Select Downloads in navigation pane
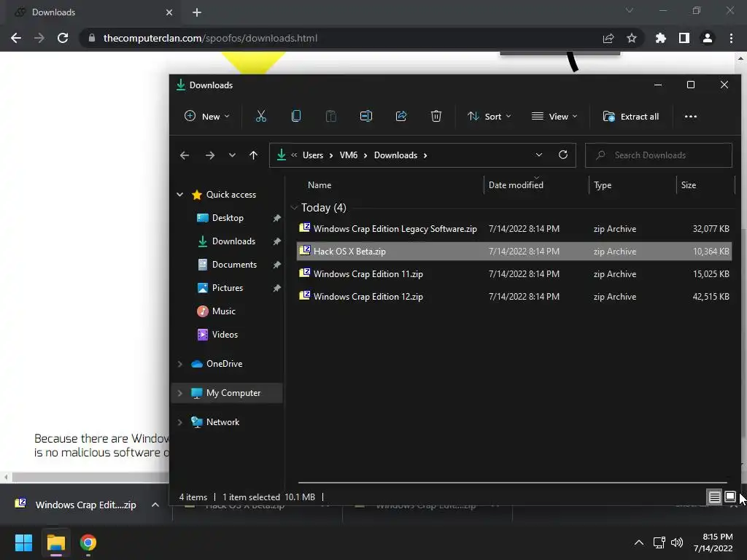 click(x=233, y=241)
